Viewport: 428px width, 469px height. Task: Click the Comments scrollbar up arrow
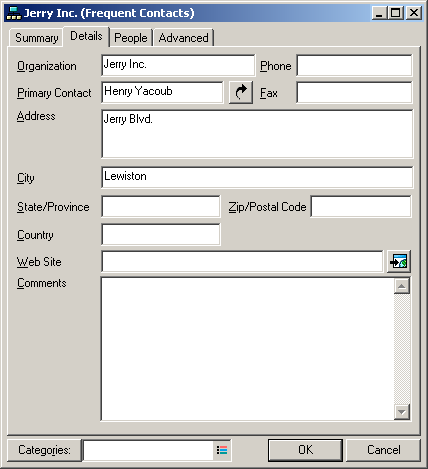pyautogui.click(x=402, y=286)
